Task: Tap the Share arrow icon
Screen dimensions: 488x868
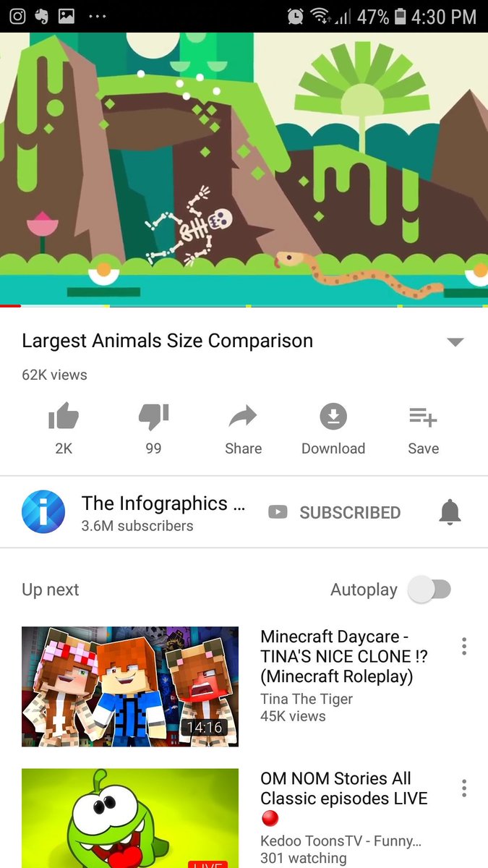Action: coord(243,417)
